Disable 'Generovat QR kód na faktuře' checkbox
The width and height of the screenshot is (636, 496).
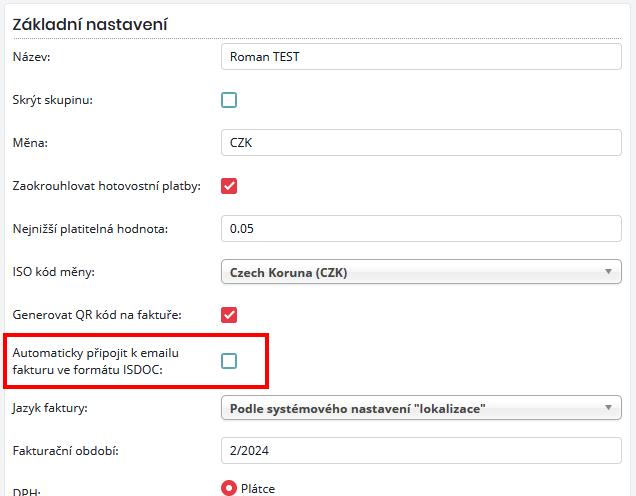click(x=229, y=315)
